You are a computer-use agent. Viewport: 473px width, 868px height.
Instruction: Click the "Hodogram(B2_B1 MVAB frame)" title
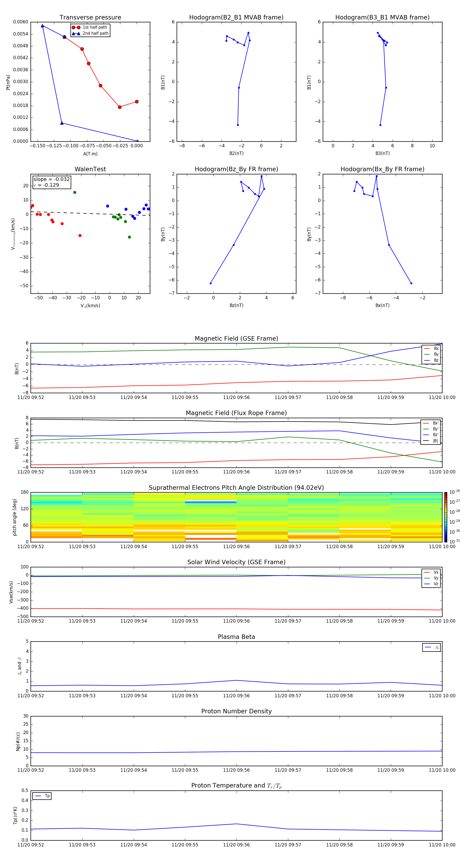click(x=236, y=18)
